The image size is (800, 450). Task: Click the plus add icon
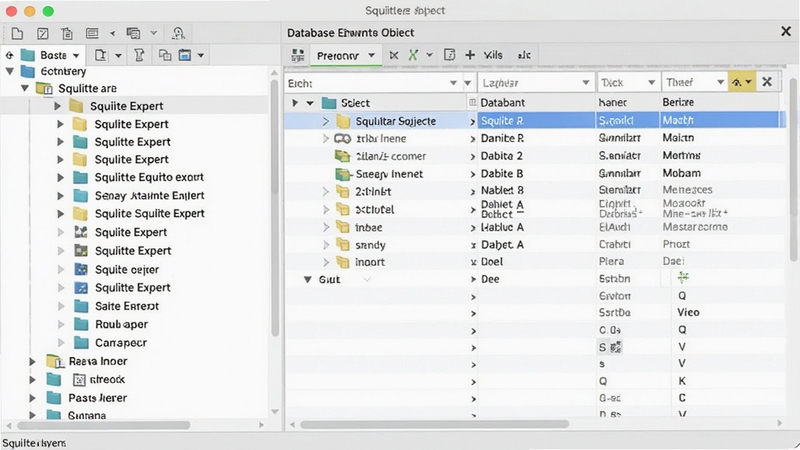pyautogui.click(x=470, y=55)
